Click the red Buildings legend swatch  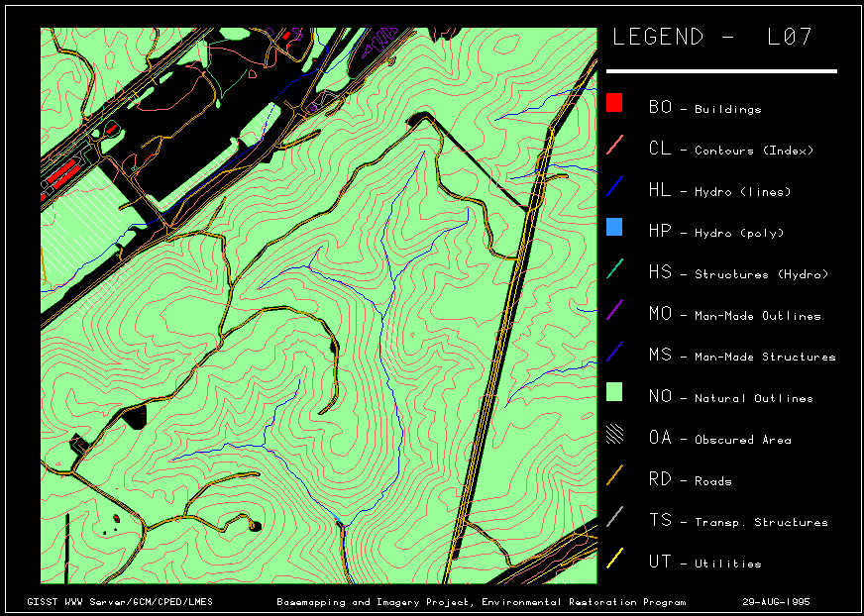click(614, 103)
